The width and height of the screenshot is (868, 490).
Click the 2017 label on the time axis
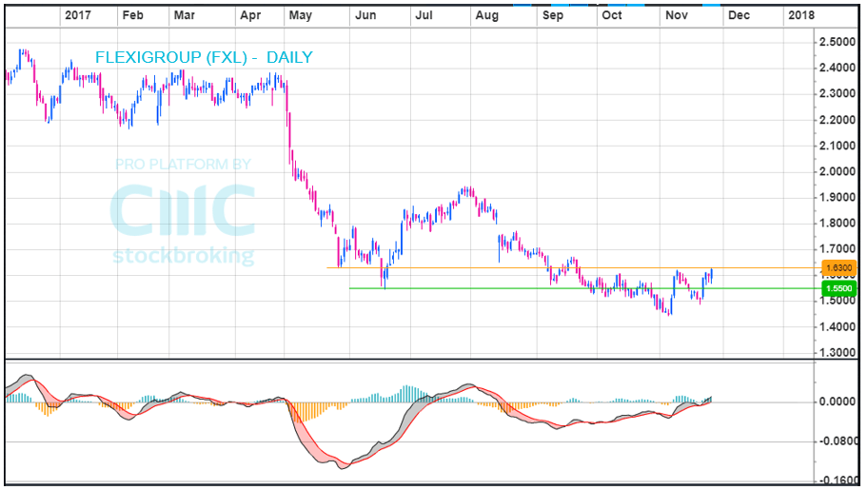click(77, 15)
